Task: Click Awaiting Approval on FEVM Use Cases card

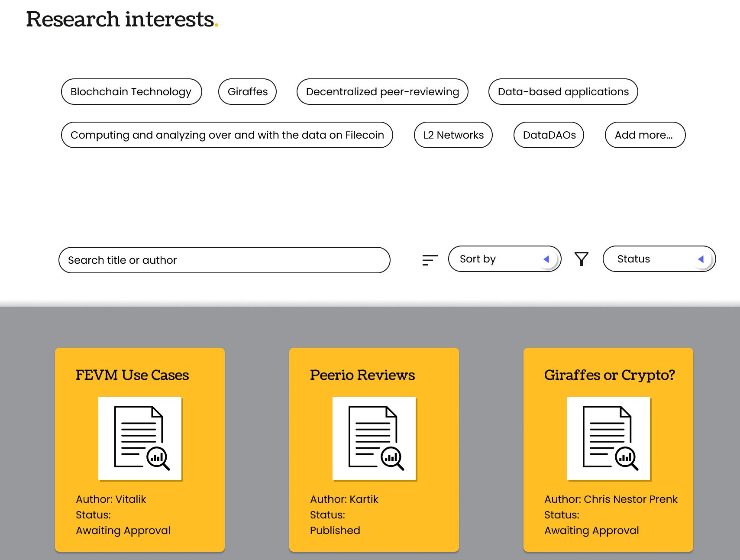Action: (x=123, y=531)
